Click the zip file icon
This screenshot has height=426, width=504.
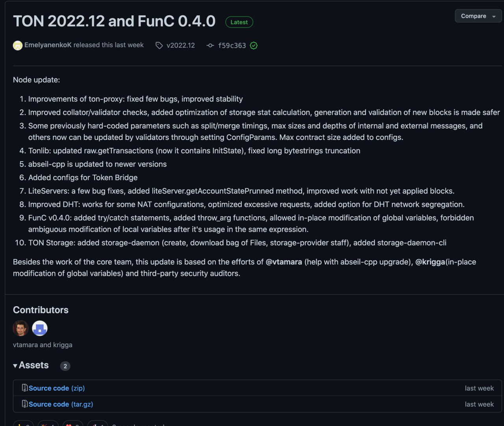pyautogui.click(x=25, y=388)
